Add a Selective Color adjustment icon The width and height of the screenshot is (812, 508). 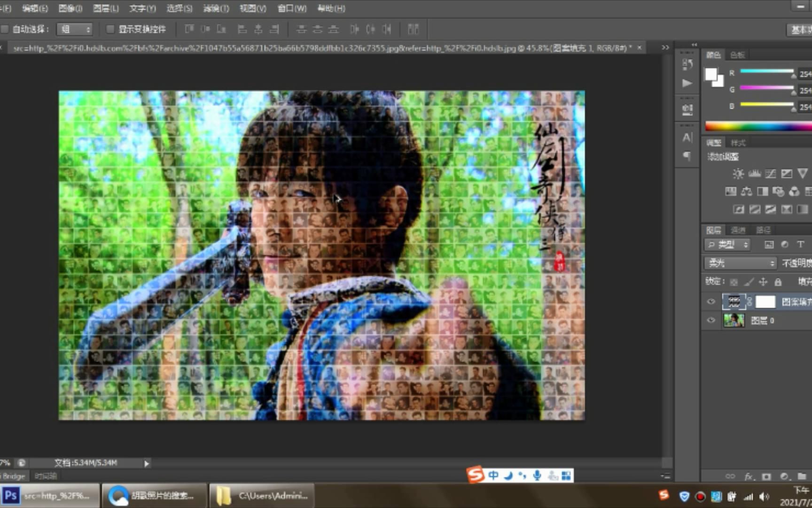pos(786,209)
